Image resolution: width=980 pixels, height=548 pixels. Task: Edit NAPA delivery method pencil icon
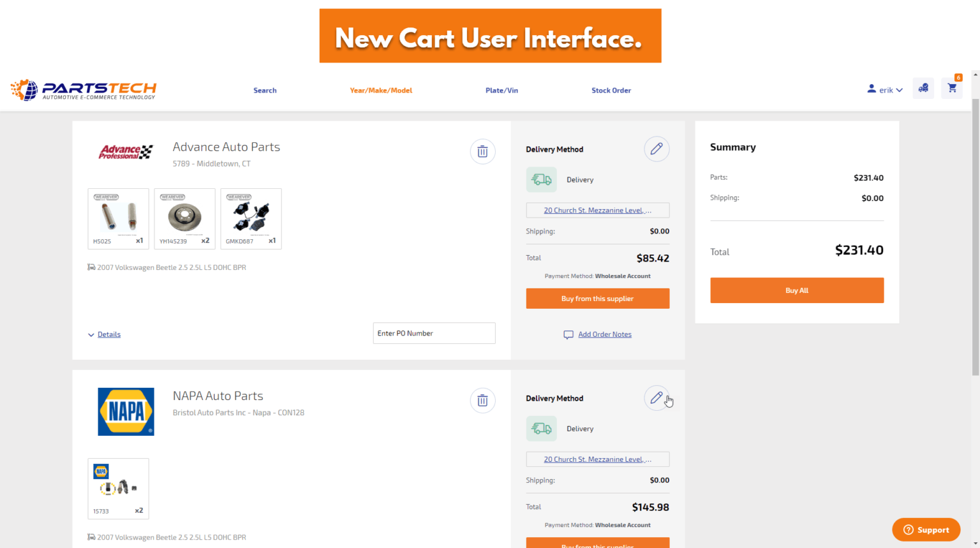[x=657, y=398]
